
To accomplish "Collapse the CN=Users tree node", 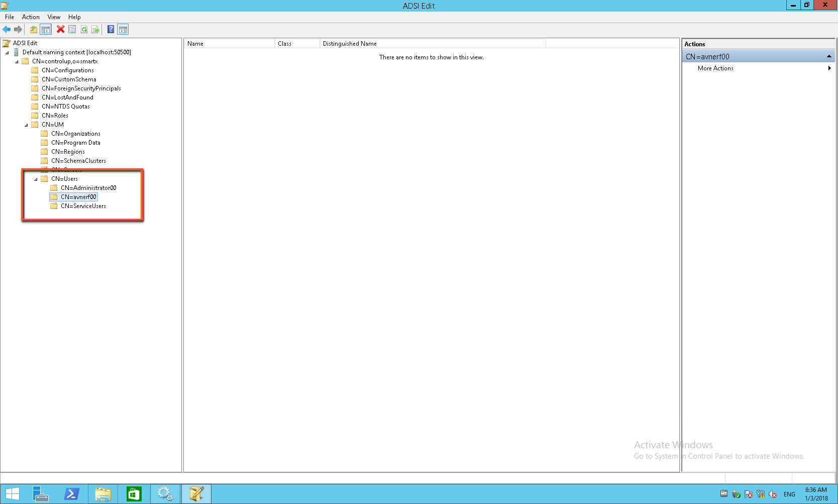I will point(36,179).
